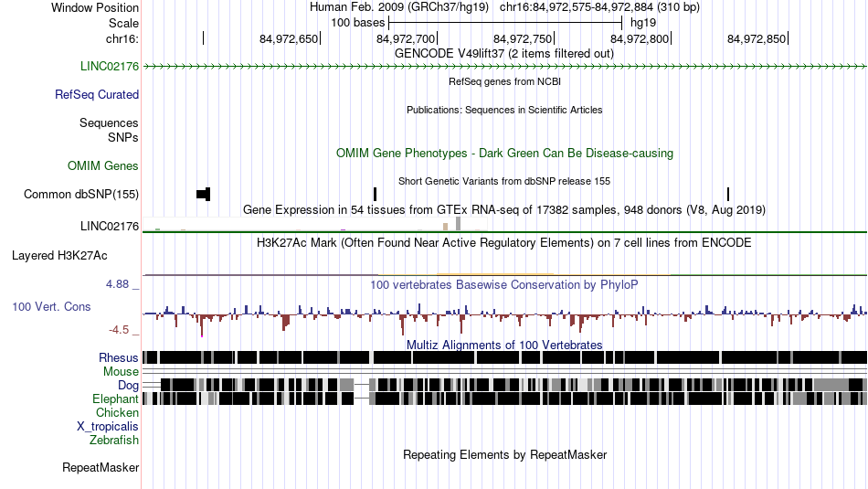Screen dimensions: 868x489
Task: Click the hg19 scale label
Action: 643,23
